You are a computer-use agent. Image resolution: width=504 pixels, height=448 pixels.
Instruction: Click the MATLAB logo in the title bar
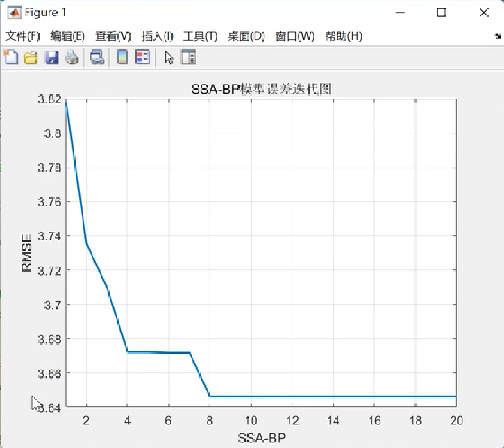[x=14, y=13]
